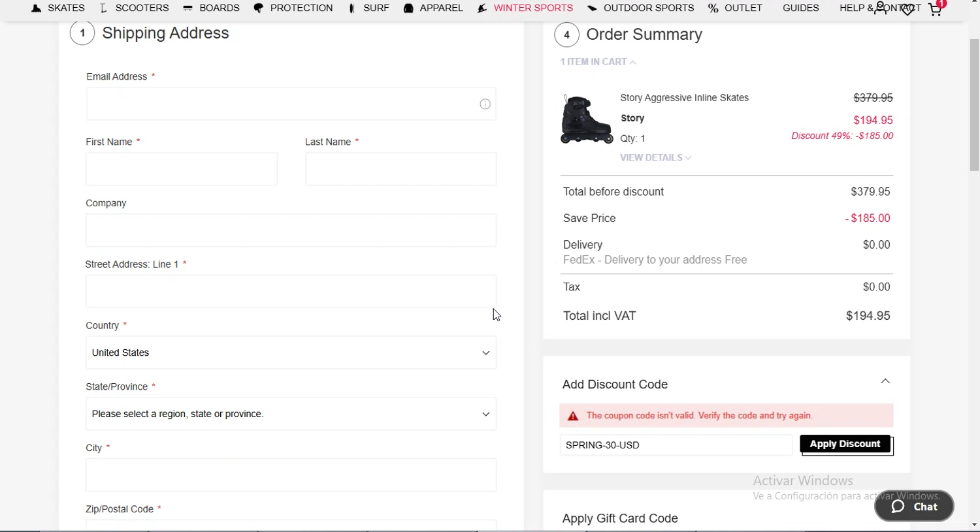Image resolution: width=980 pixels, height=532 pixels.
Task: Open the State/Province dropdown
Action: click(291, 414)
